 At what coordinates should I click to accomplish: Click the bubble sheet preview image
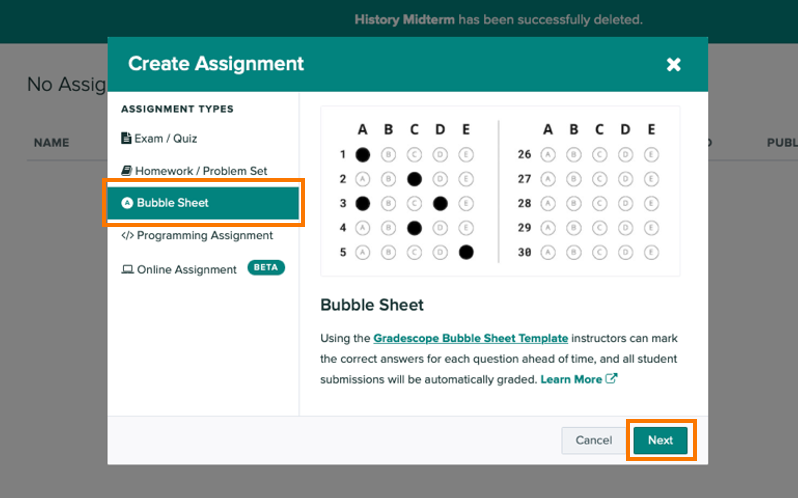point(500,191)
